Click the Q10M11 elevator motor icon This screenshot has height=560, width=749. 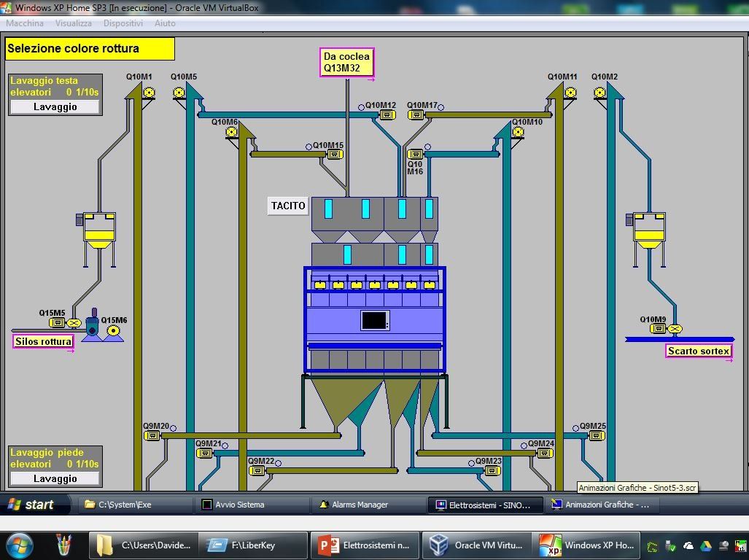coord(570,93)
